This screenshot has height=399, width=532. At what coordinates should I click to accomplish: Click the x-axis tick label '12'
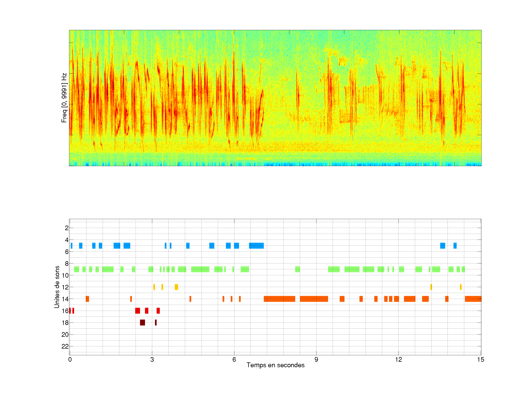(x=398, y=359)
